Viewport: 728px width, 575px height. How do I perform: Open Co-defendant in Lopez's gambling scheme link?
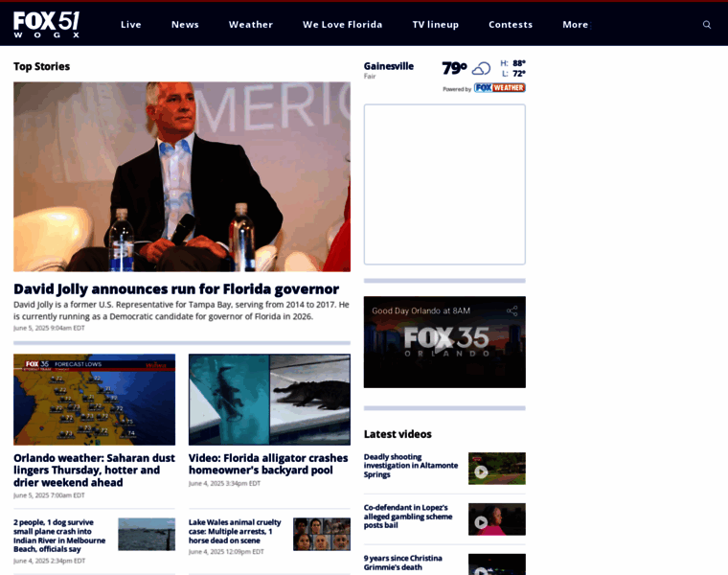(x=408, y=516)
